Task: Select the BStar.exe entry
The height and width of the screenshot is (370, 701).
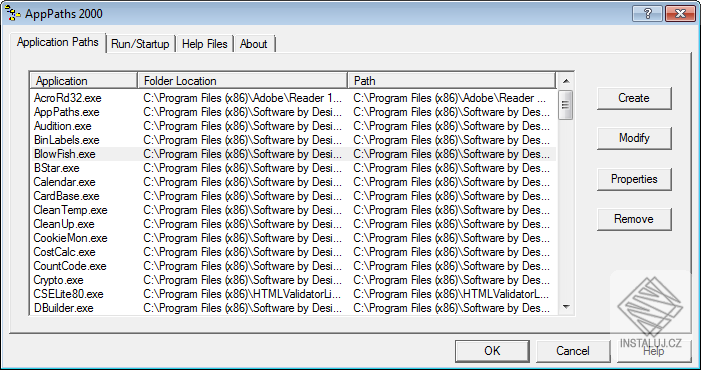Action: pyautogui.click(x=293, y=168)
